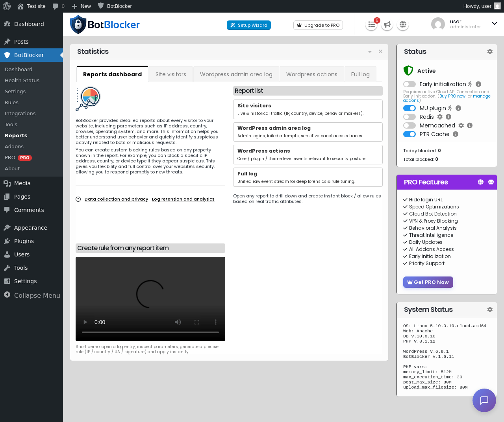This screenshot has width=504, height=422.
Task: Show info icon next to Memcached
Action: coord(470,125)
